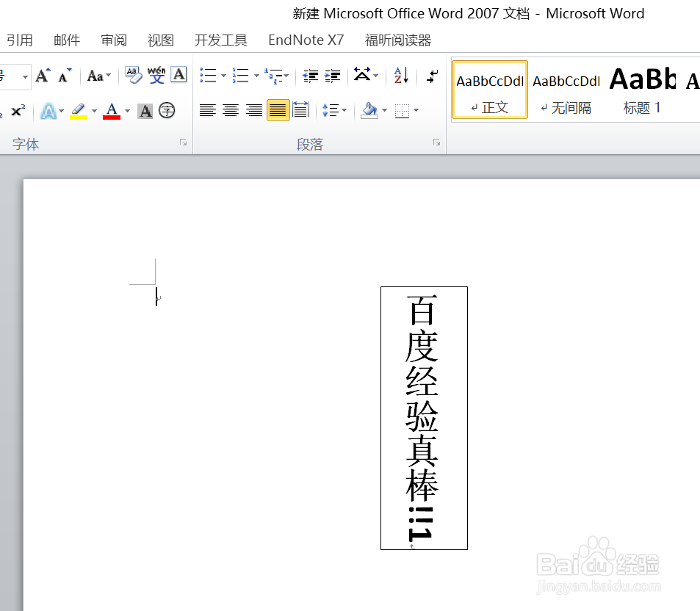The image size is (700, 611).
Task: Apply the 无间隔 style
Action: (x=566, y=90)
